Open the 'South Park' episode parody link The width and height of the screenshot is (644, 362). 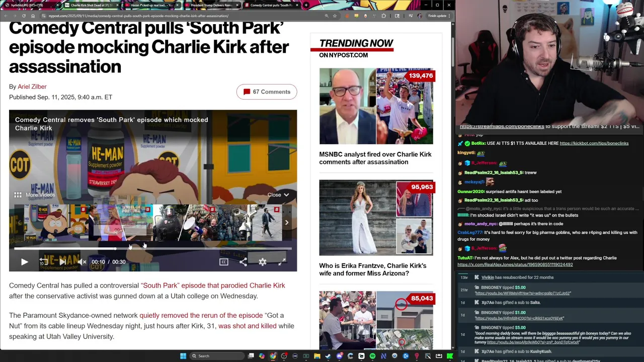pos(213,285)
